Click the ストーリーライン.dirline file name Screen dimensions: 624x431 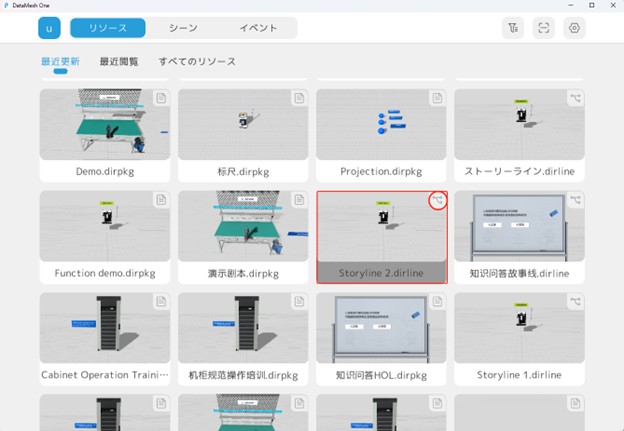(x=519, y=172)
